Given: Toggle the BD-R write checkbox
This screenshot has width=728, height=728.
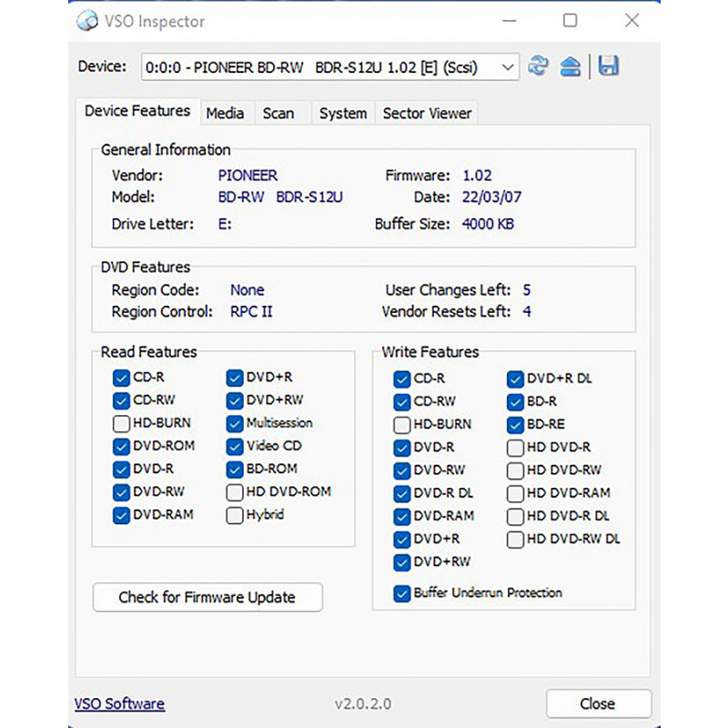Looking at the screenshot, I should click(x=515, y=402).
